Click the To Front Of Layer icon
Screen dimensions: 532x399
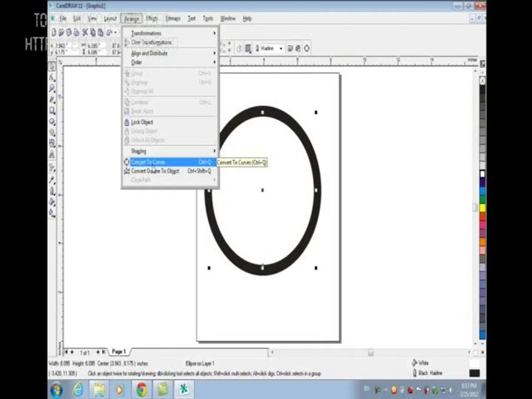click(x=290, y=49)
